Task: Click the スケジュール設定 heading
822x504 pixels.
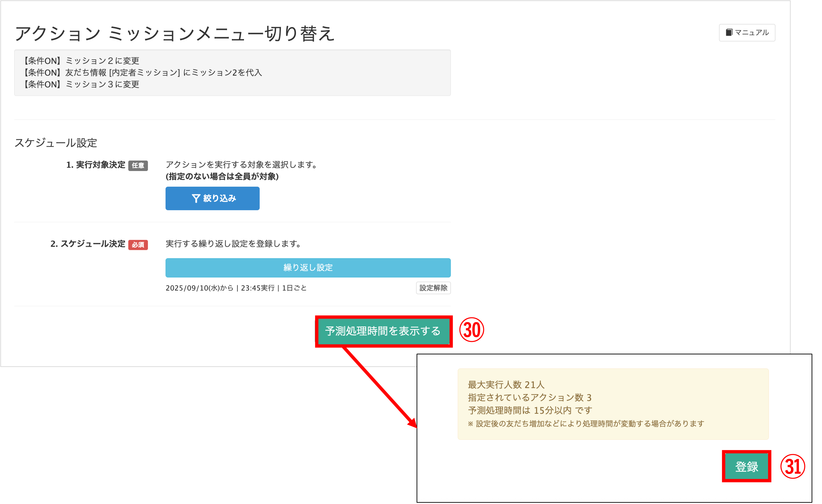Action: click(x=56, y=143)
